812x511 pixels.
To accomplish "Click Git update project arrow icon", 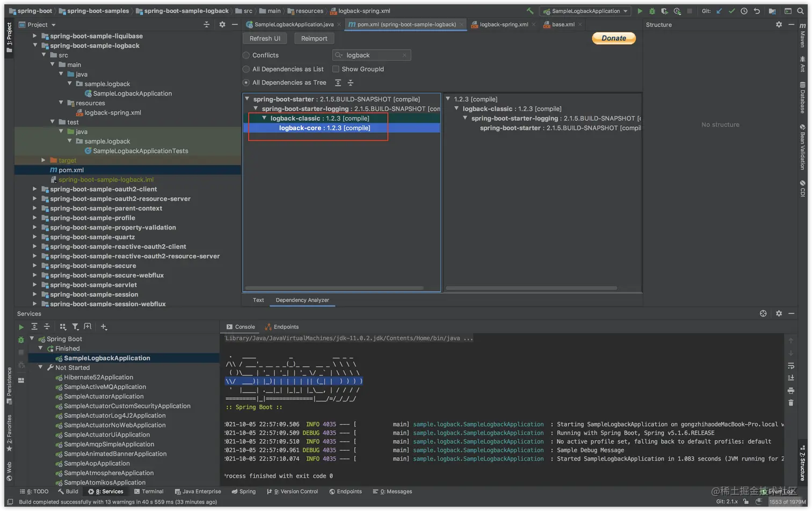I will (719, 11).
